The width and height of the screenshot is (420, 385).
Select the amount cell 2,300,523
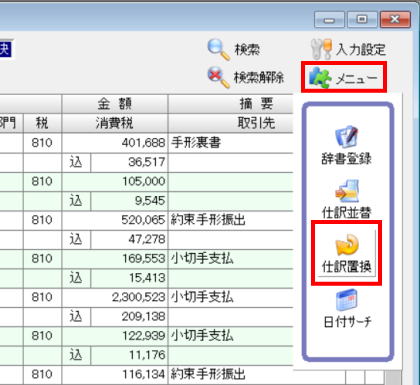pyautogui.click(x=115, y=298)
